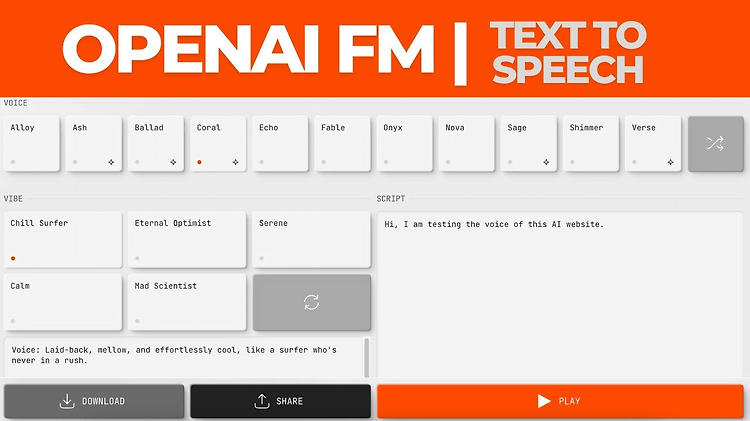This screenshot has width=750, height=421.
Task: Click inside the script text area
Action: point(560,295)
